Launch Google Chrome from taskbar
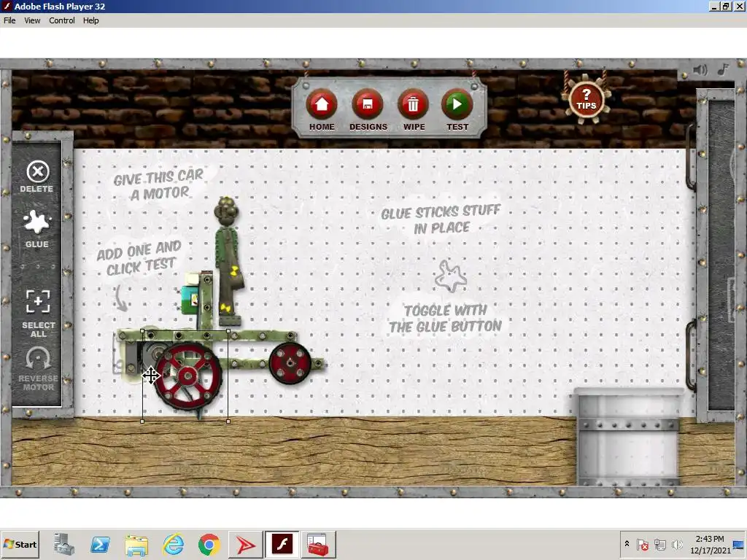The height and width of the screenshot is (560, 747). click(209, 544)
